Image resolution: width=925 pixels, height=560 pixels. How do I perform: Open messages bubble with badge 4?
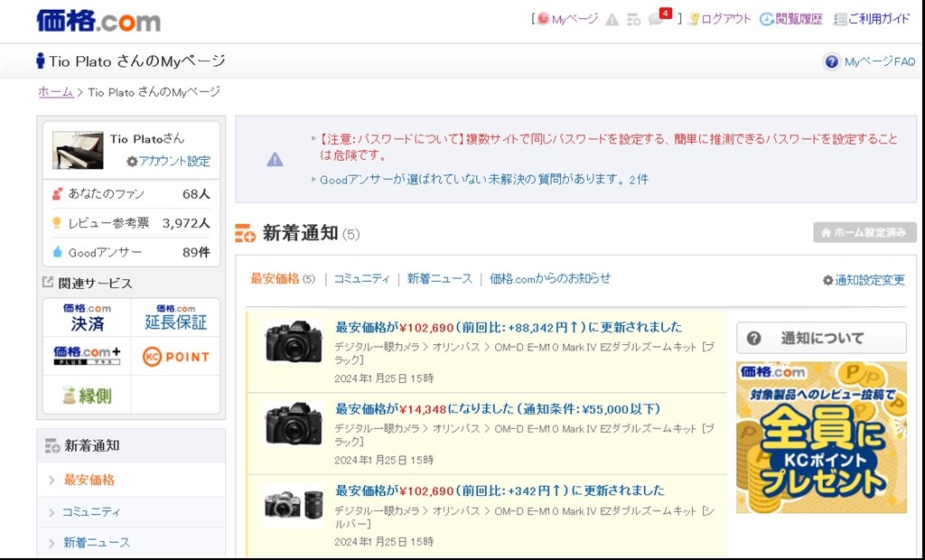pos(659,17)
